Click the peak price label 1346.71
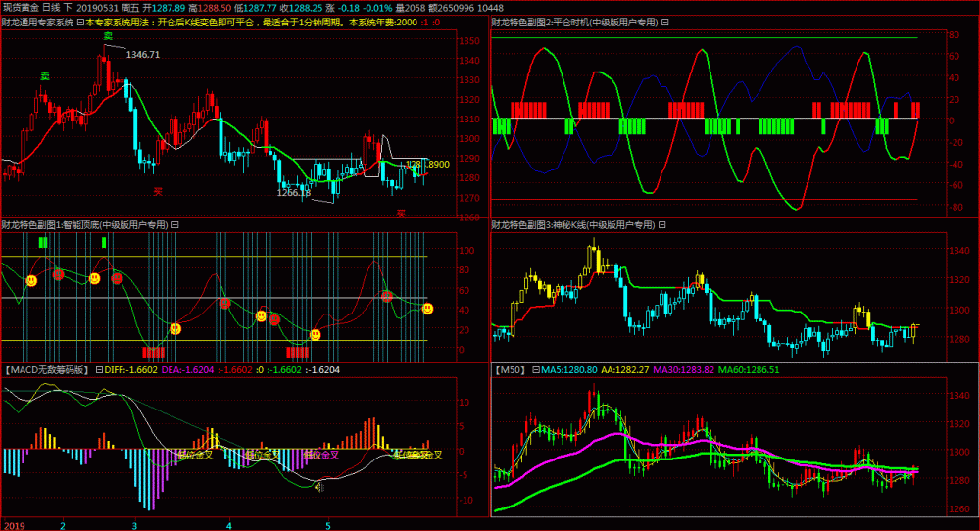Viewport: 980px width, 531px height. [x=143, y=55]
